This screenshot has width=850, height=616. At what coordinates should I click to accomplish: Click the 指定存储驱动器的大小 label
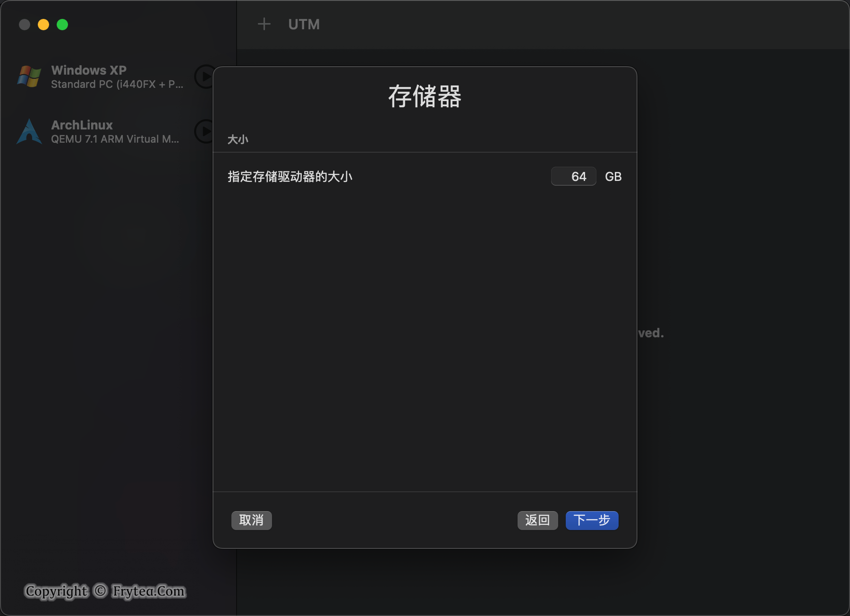(x=290, y=177)
